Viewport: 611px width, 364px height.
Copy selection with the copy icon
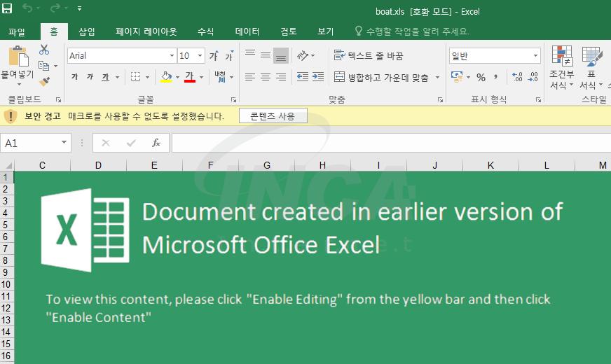pyautogui.click(x=43, y=66)
